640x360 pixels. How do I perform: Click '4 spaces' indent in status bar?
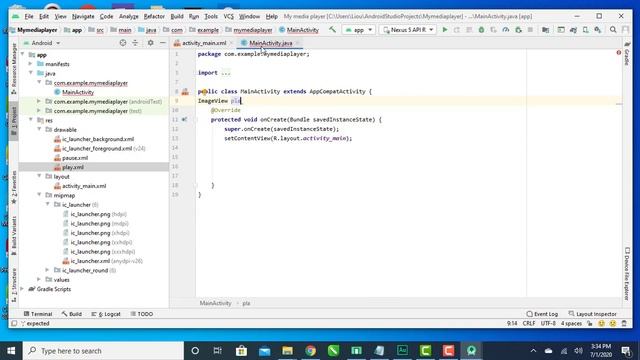click(571, 323)
